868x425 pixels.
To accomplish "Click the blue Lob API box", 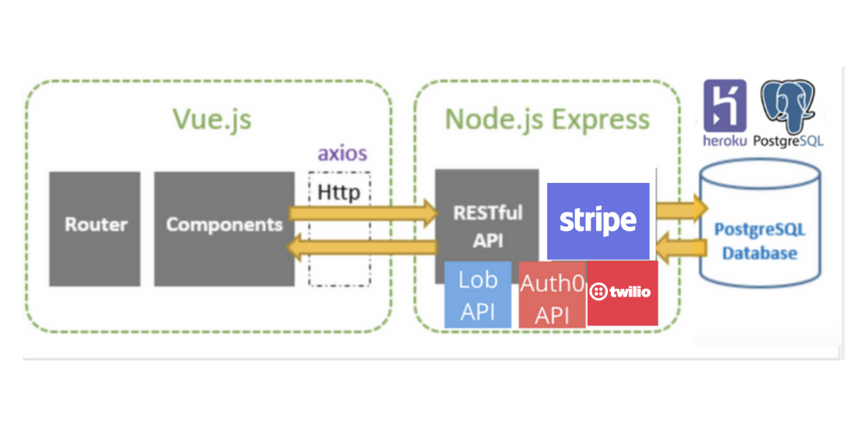I will 478,294.
